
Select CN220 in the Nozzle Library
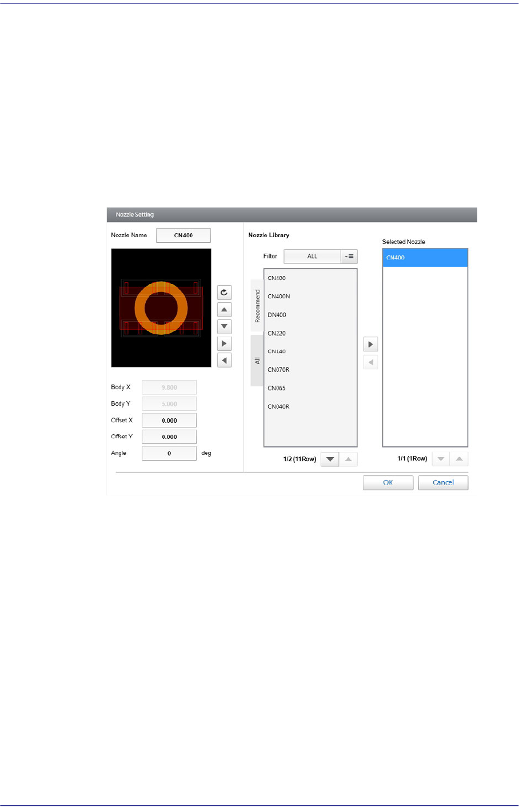[310, 333]
